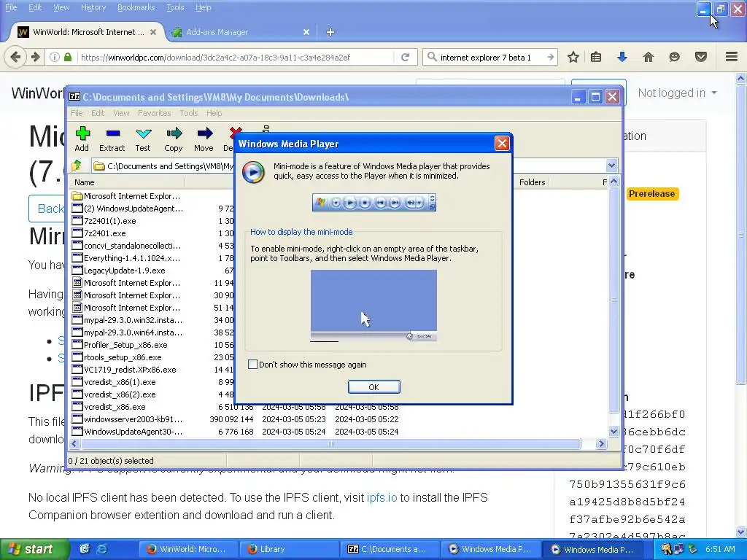
Task: Open 7-Zip Help menu
Action: tap(214, 113)
